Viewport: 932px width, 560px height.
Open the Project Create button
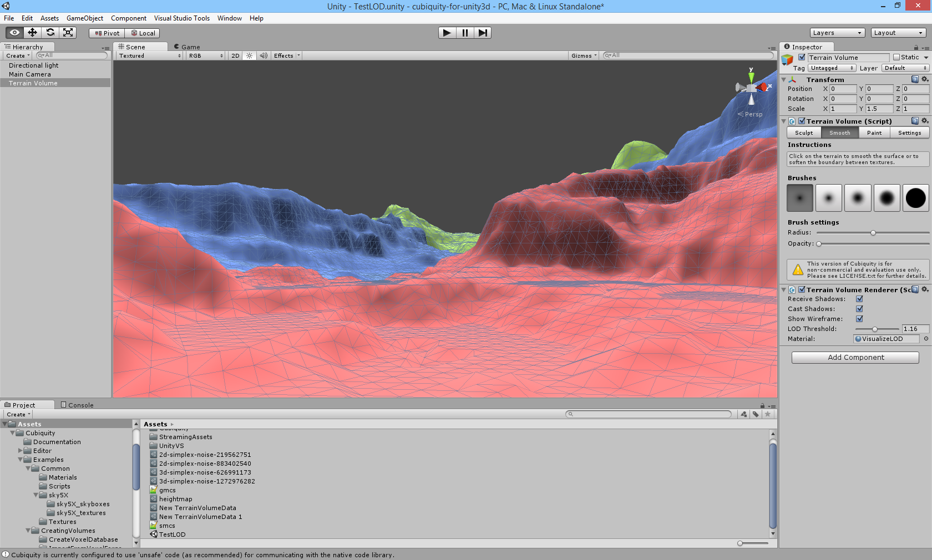tap(18, 415)
